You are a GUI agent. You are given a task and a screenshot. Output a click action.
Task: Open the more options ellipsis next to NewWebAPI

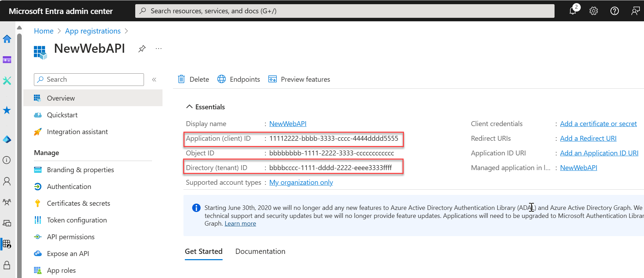159,49
